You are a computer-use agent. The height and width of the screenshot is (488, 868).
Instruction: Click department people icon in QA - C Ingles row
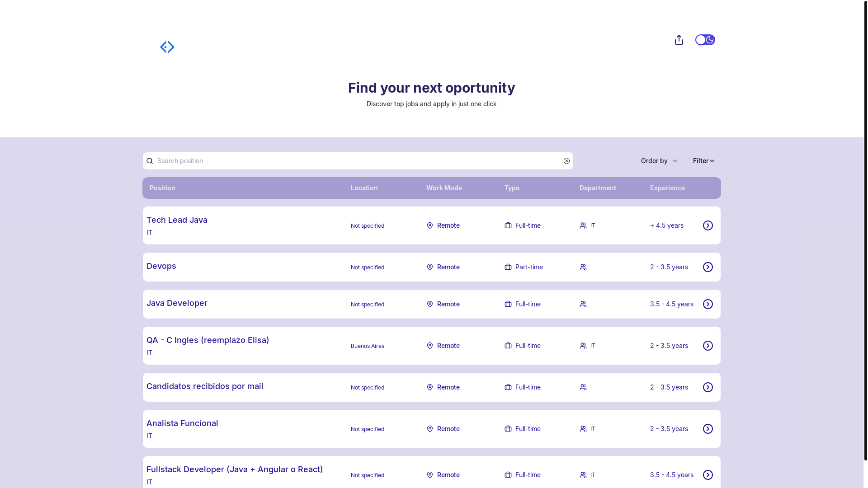click(583, 346)
